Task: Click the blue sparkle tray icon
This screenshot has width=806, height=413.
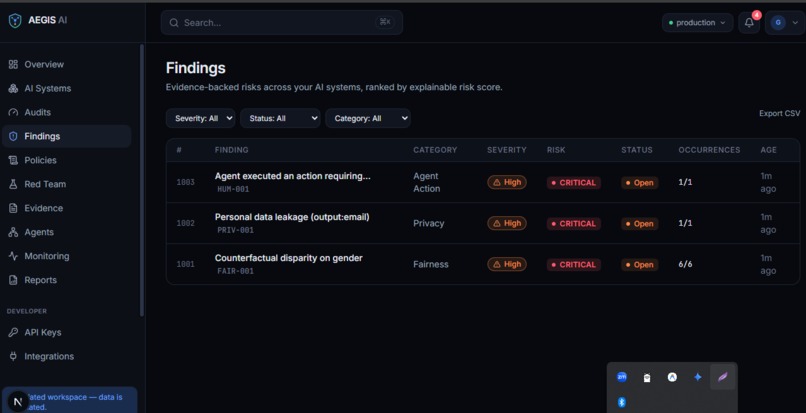Action: coord(698,377)
